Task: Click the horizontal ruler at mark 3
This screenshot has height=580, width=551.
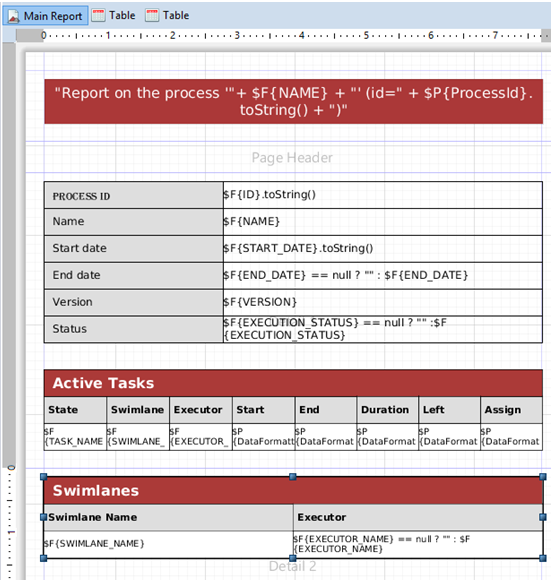Action: click(x=237, y=36)
